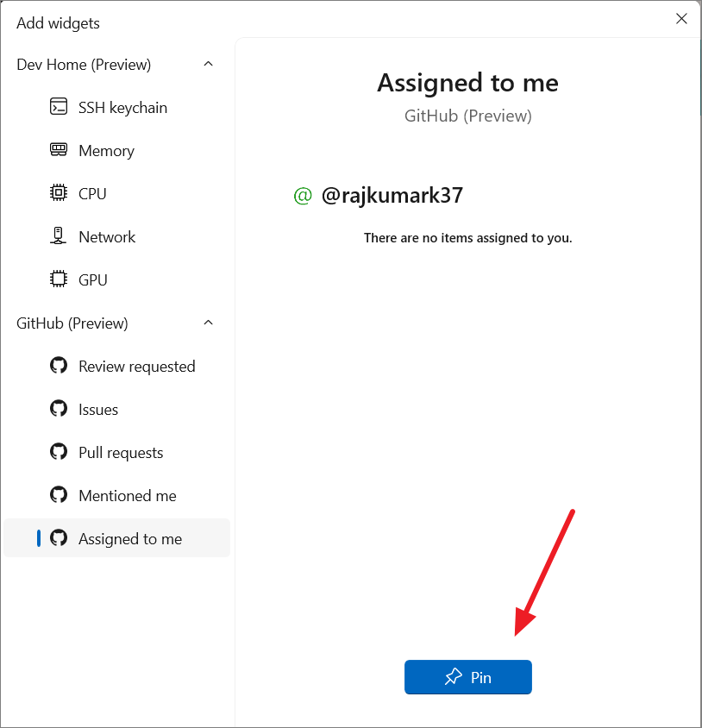Click the 'Assigned to me' preview heading
Screen dimensions: 702x728
pos(468,83)
